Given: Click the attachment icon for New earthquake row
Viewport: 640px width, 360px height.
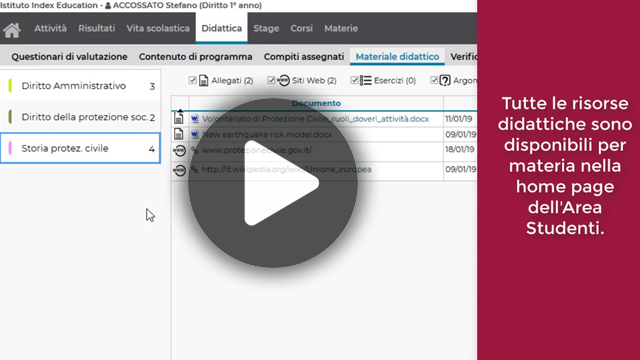Looking at the screenshot, I should (178, 134).
